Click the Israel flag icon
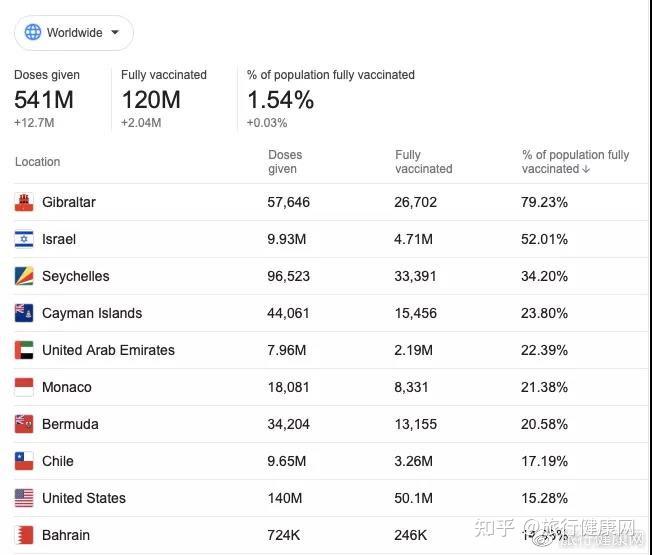 24,239
